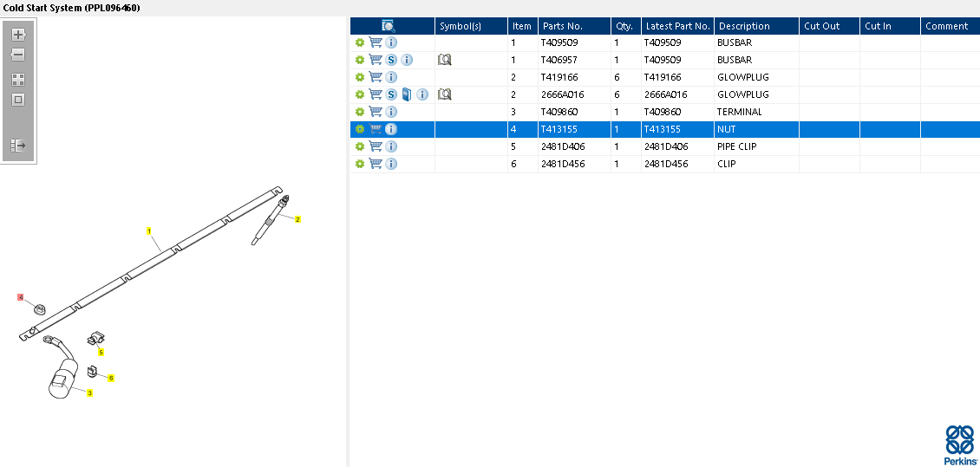Open info icon for T419166 GLOWPLUG

[391, 77]
